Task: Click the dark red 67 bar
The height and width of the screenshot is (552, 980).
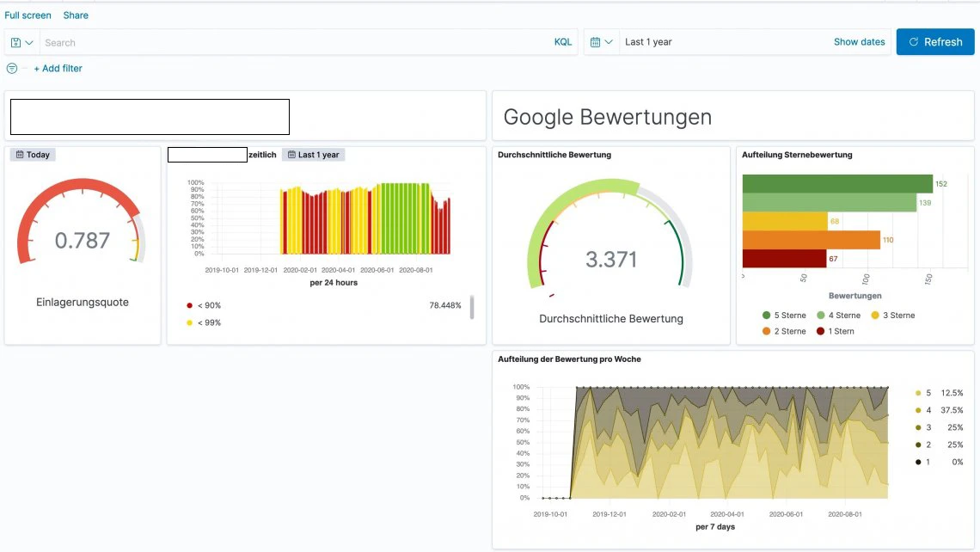Action: coord(784,258)
